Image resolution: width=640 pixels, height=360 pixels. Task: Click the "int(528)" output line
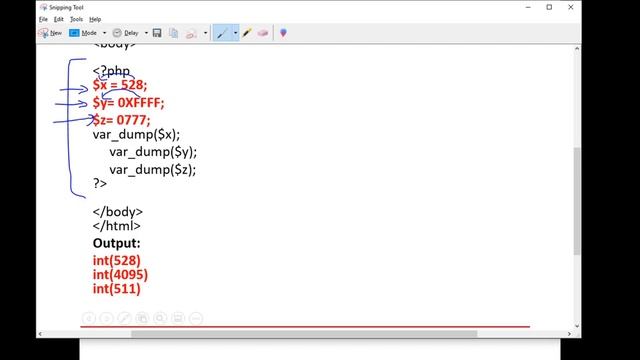[x=117, y=261]
